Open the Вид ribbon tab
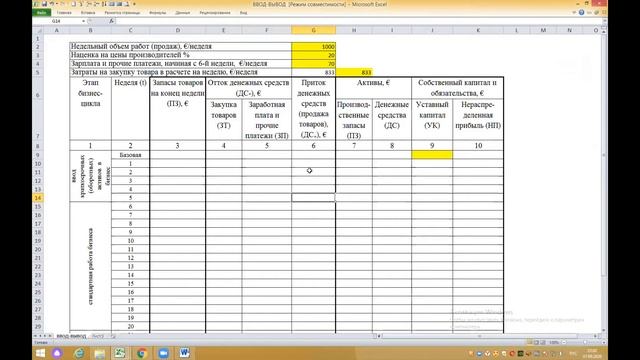 tap(243, 13)
